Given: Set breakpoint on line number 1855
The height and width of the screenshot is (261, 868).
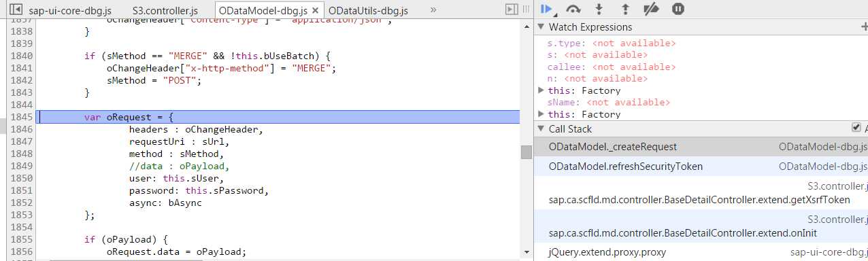Looking at the screenshot, I should pyautogui.click(x=21, y=239).
